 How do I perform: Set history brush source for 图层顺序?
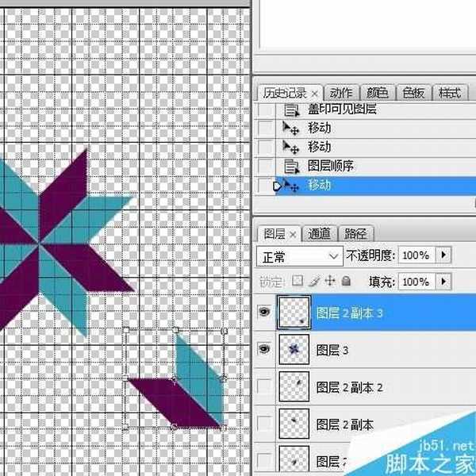pos(265,167)
